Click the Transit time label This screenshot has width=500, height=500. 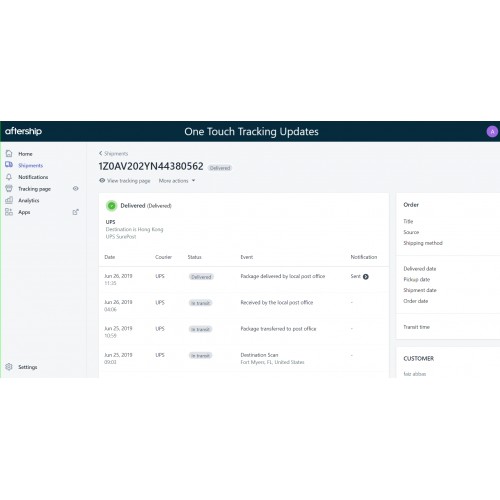(416, 327)
